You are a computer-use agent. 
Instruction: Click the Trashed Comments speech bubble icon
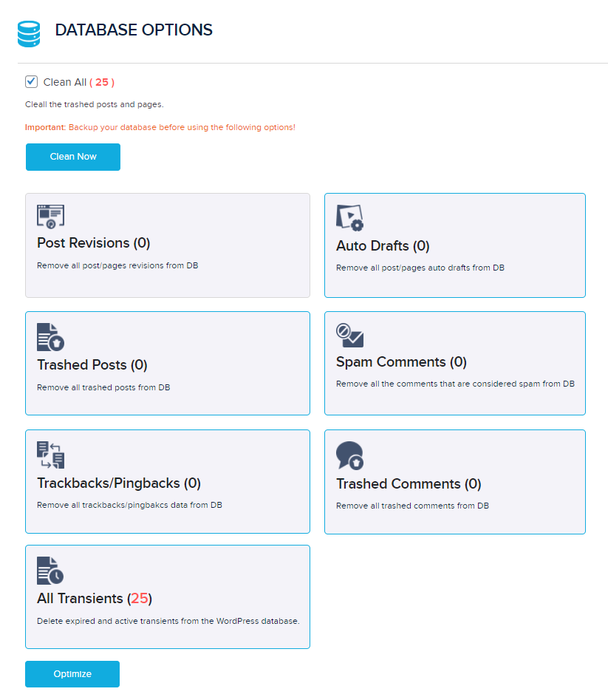[349, 456]
